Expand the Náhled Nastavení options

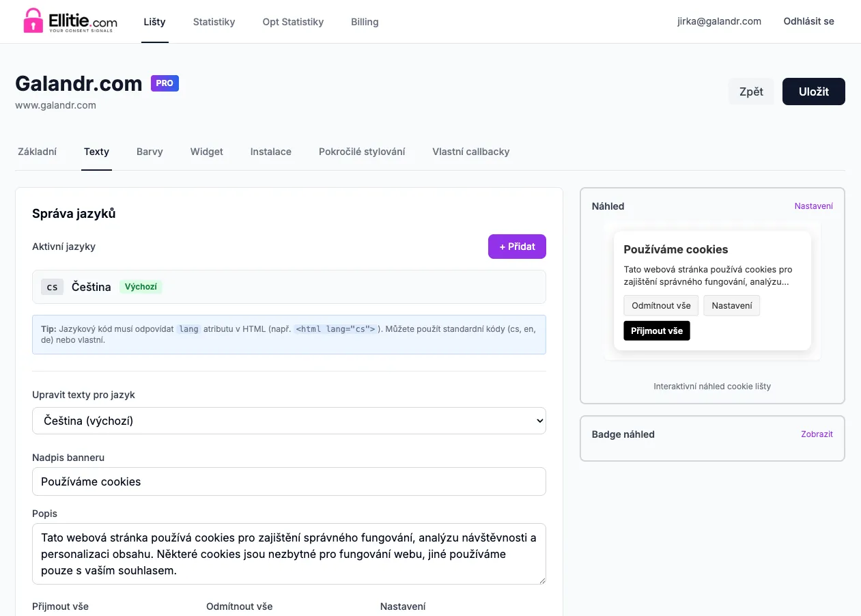[x=814, y=206]
